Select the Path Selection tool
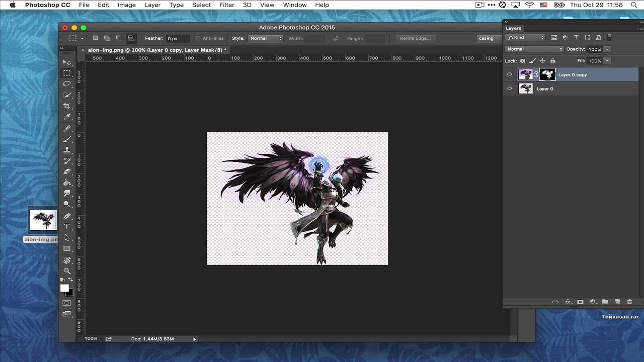The image size is (644, 362). (x=67, y=238)
